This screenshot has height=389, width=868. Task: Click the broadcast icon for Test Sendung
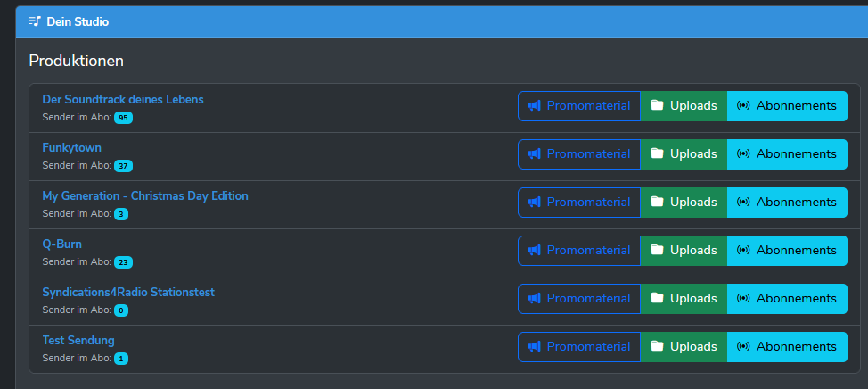pyautogui.click(x=743, y=347)
